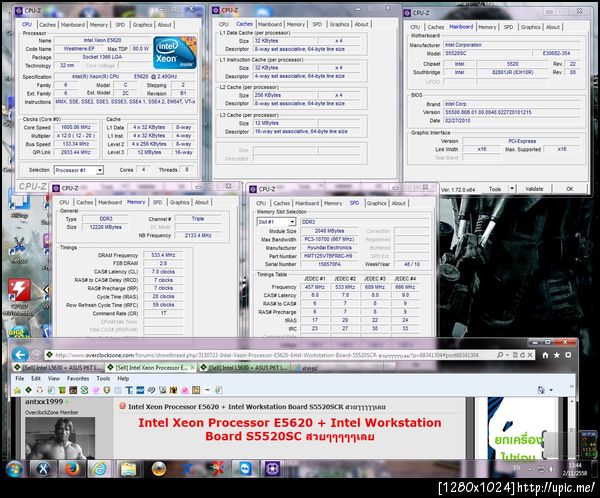The height and width of the screenshot is (498, 600).
Task: Switch to SPD tab in Memory CPU-Z window
Action: pyautogui.click(x=157, y=202)
